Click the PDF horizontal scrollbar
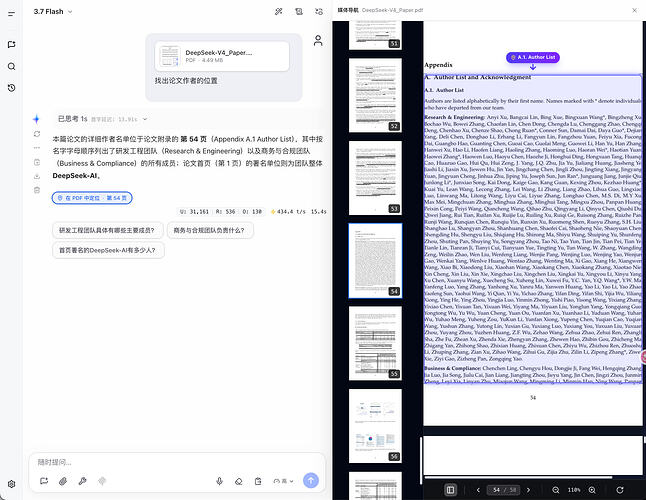 coord(518,477)
